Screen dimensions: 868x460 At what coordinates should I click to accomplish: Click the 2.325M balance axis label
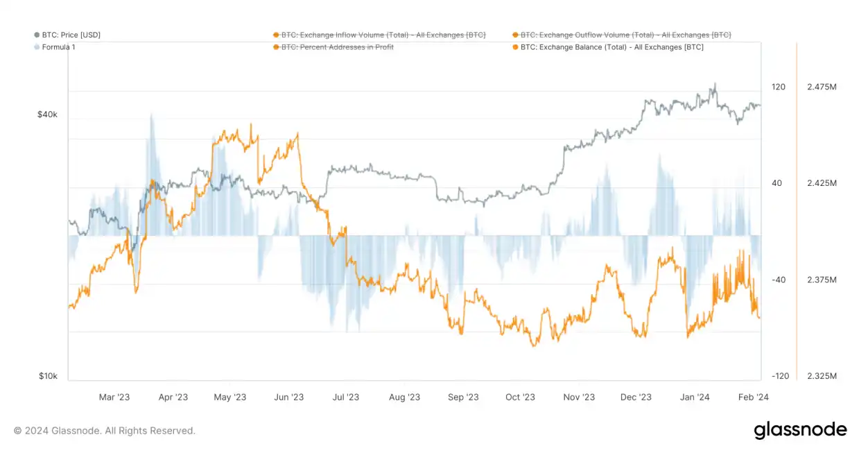[822, 376]
